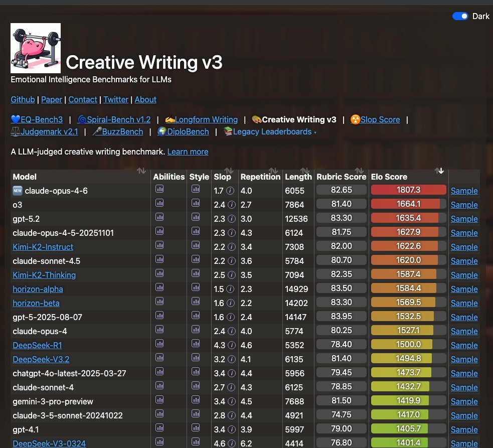Open the Twitter link
The image size is (493, 448).
(x=116, y=99)
